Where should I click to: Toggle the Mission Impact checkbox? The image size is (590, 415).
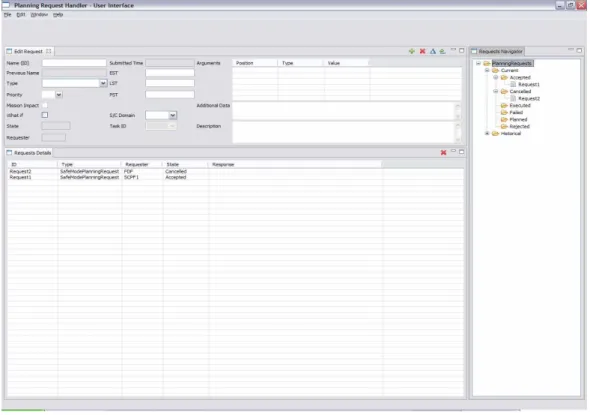tap(45, 105)
